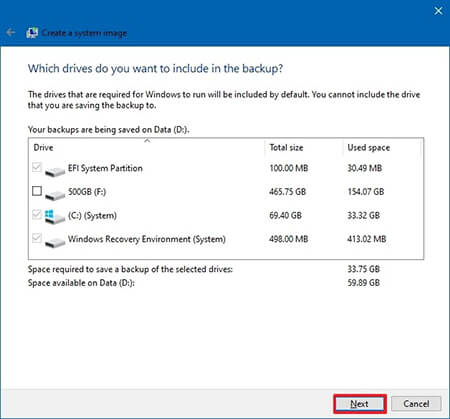The image size is (450, 419).
Task: Click the EFI System Partition checkbox
Action: click(37, 167)
